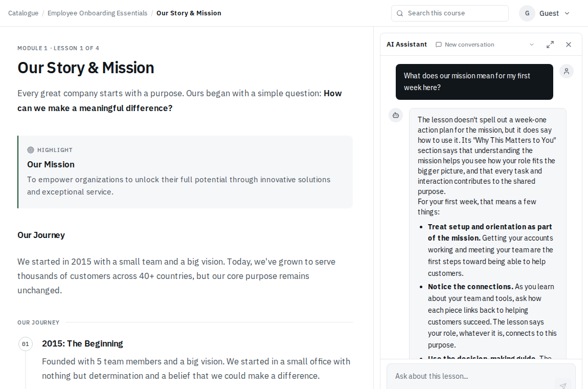Go to the Catalogue breadcrumb
The image size is (588, 389).
pyautogui.click(x=23, y=13)
